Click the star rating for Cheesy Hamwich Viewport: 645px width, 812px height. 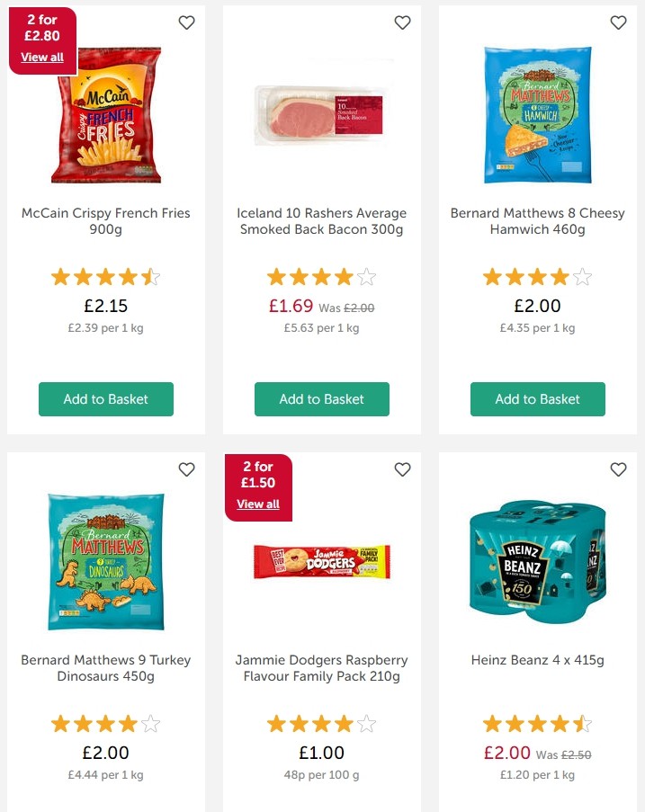coord(537,277)
